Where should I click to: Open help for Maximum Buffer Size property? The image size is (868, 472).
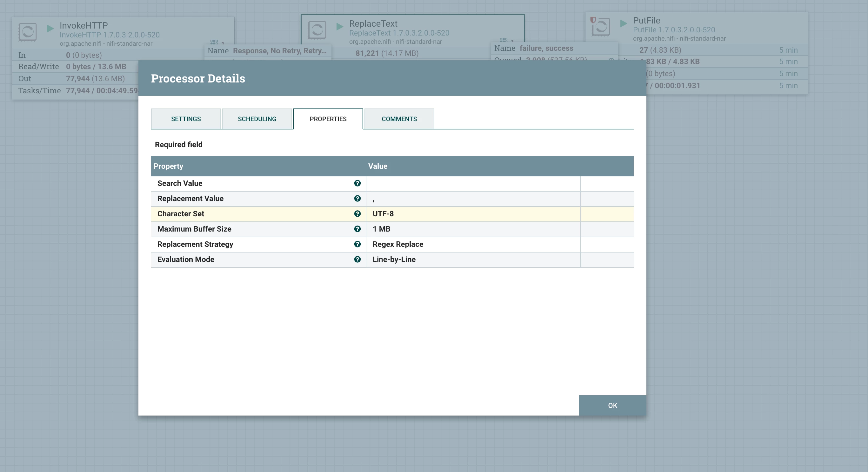[357, 229]
